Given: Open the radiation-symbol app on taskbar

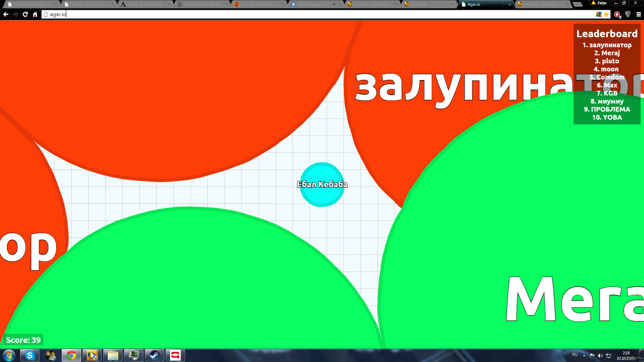Looking at the screenshot, I should point(51,356).
